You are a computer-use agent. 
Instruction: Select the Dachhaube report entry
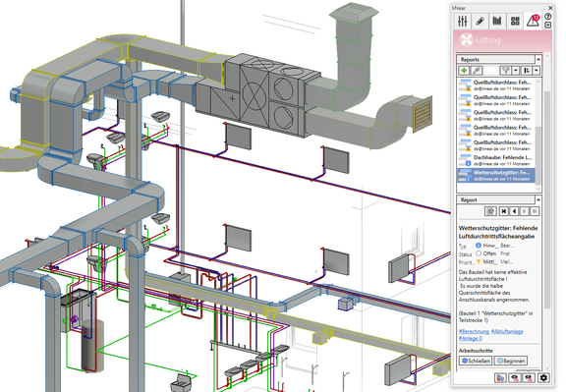[x=496, y=160]
